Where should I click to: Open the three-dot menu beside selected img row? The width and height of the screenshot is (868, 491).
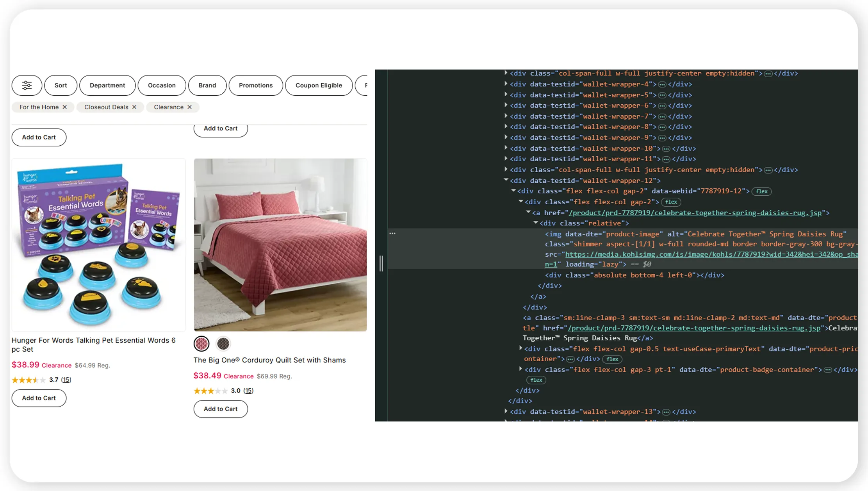(x=392, y=234)
